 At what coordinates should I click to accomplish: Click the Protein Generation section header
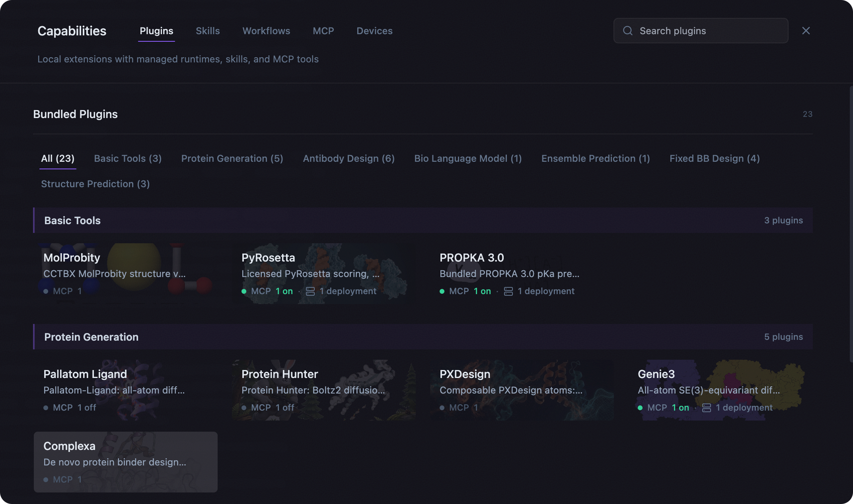(423, 337)
